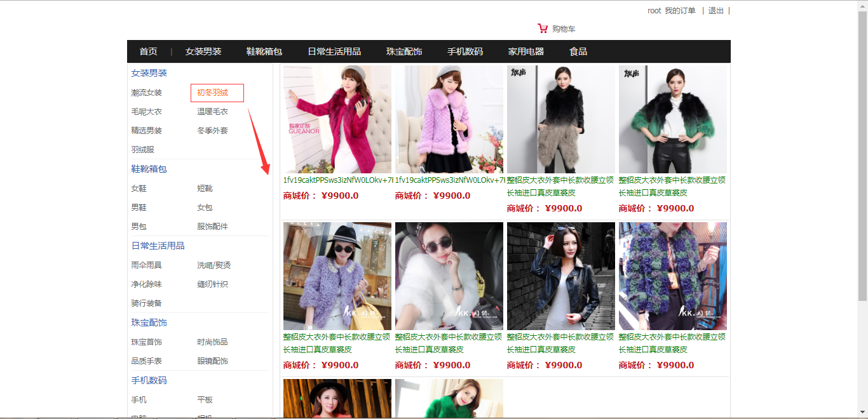Select 男鞋 subcategory
The height and width of the screenshot is (419, 868).
(139, 208)
